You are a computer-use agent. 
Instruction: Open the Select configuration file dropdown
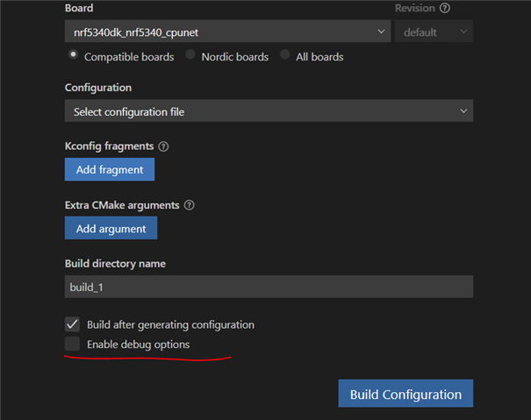269,111
